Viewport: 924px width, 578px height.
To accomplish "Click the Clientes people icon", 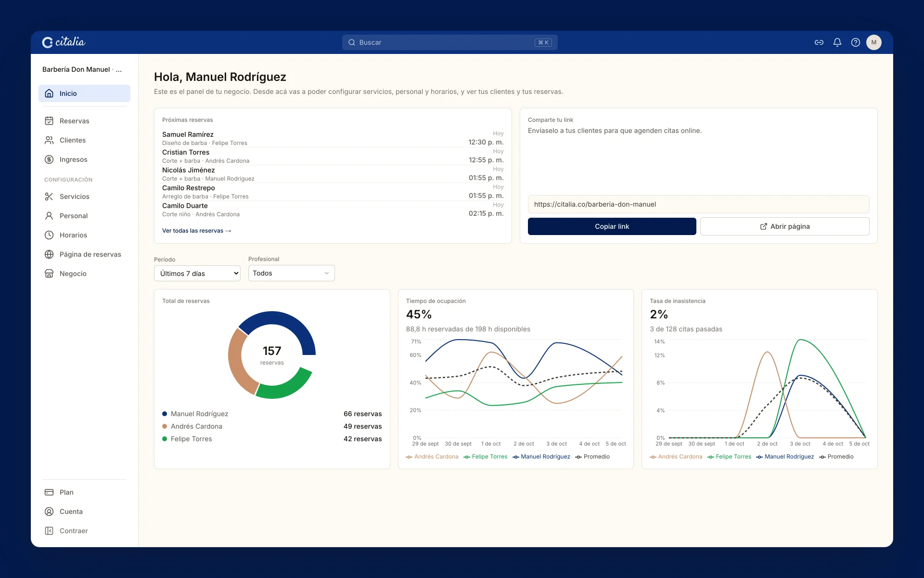I will (49, 140).
